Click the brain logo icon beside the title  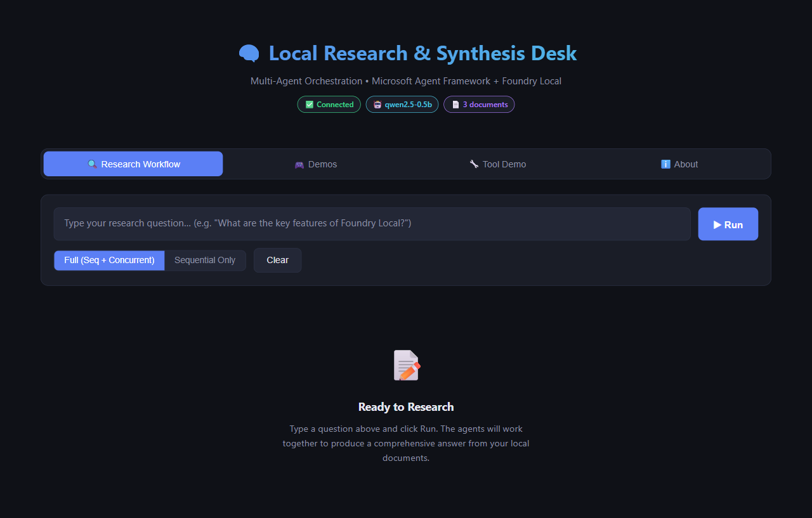(x=249, y=53)
